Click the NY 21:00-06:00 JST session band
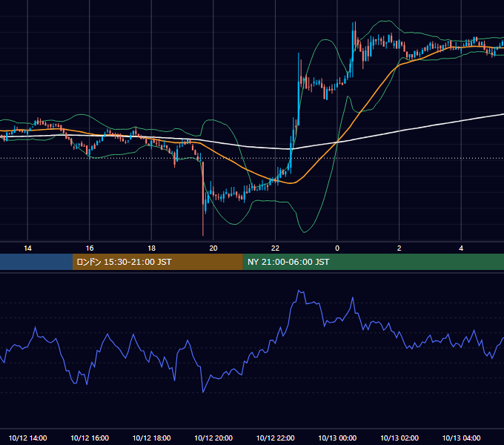Viewport: 504px width, 445px height. (373, 262)
